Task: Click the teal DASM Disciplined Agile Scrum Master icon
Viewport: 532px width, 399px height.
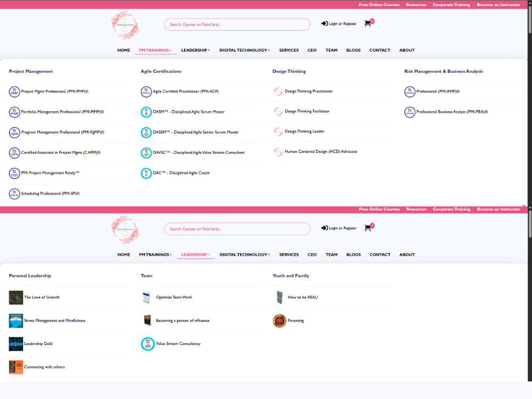Action: 146,112
